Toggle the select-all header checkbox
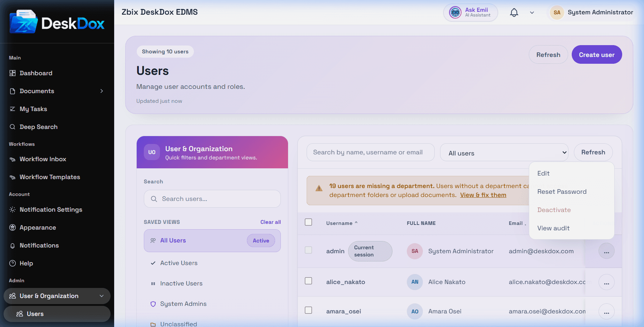Screen dimensions: 644x327 pyautogui.click(x=308, y=222)
